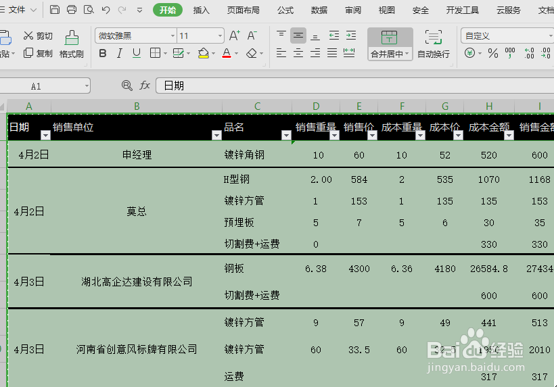This screenshot has width=557, height=387.
Task: Click the Copy (复制) icon
Action: pyautogui.click(x=28, y=53)
